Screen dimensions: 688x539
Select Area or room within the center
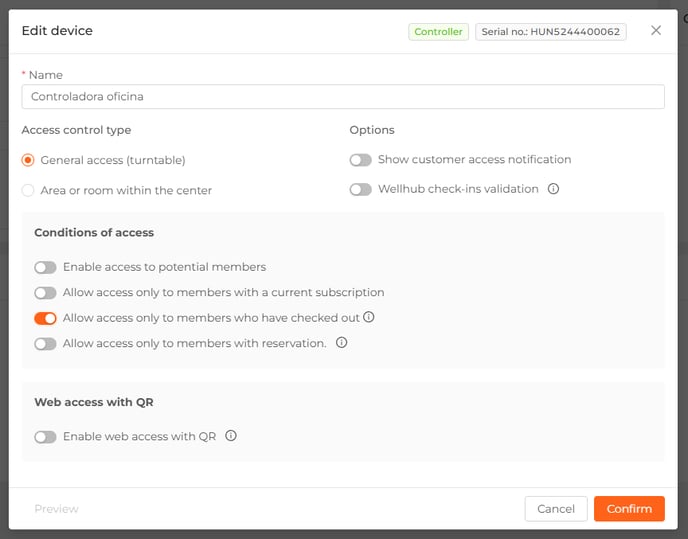28,190
